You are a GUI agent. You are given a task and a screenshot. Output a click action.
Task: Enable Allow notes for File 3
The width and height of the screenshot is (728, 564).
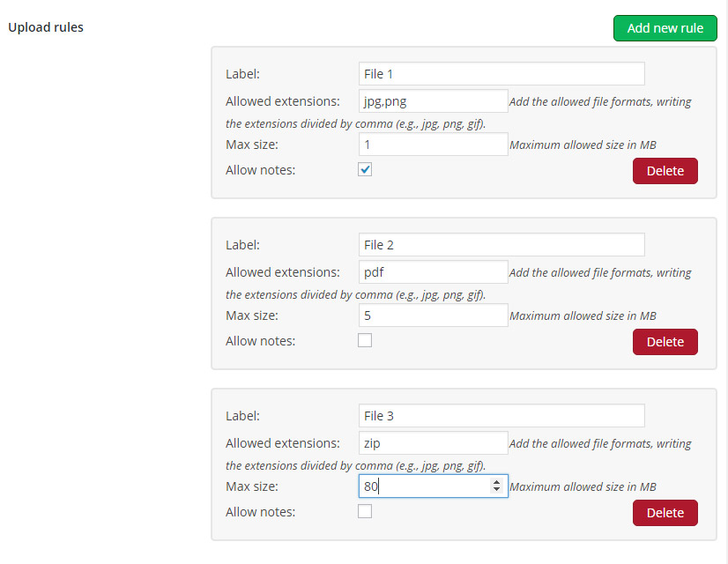(365, 511)
